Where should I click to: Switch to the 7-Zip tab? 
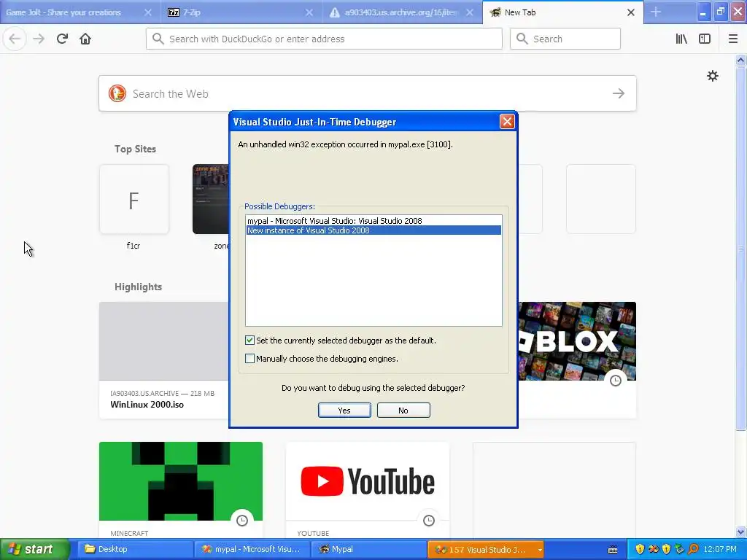tap(241, 12)
